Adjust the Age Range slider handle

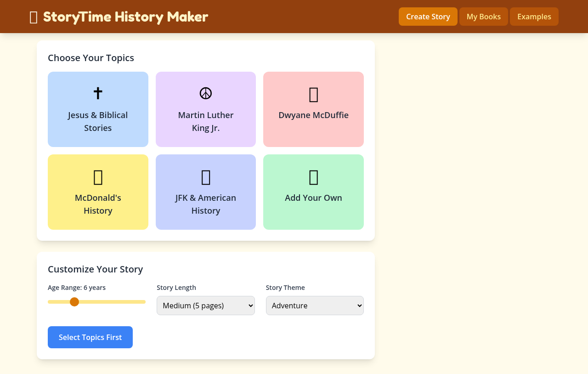(74, 302)
